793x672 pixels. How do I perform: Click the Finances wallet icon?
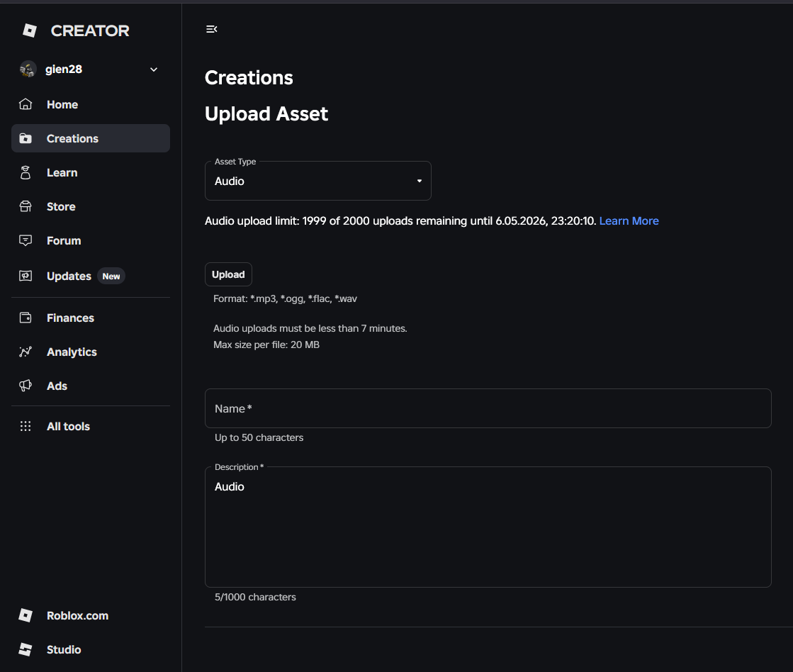(26, 318)
